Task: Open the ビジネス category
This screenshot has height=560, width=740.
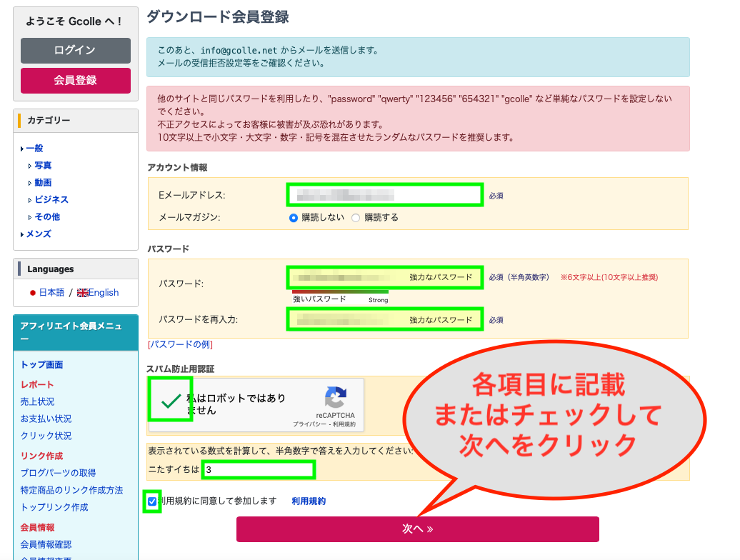Action: point(51,200)
